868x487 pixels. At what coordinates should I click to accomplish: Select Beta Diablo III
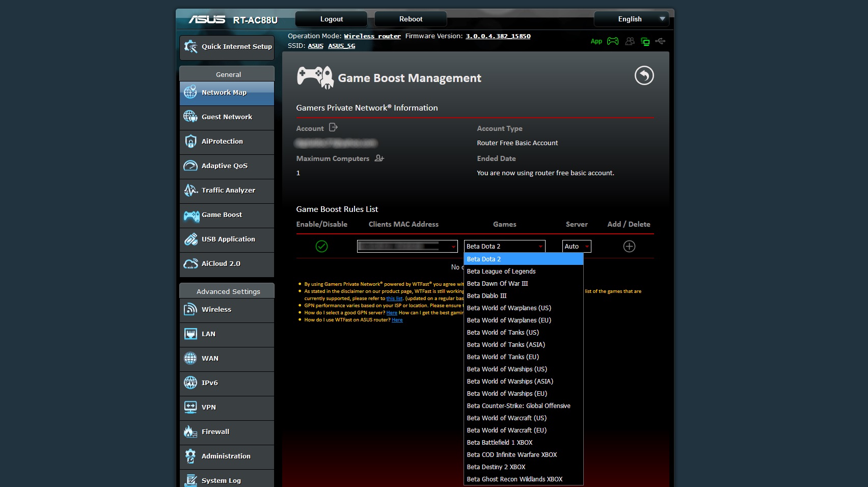(524, 296)
